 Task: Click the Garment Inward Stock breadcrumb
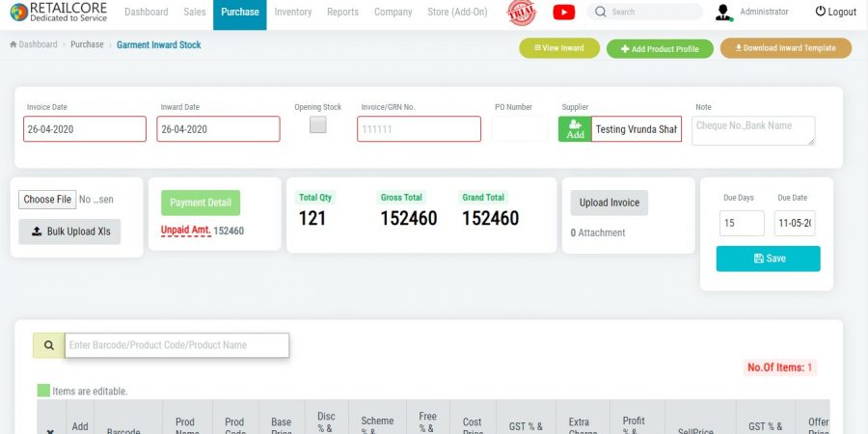tap(159, 44)
